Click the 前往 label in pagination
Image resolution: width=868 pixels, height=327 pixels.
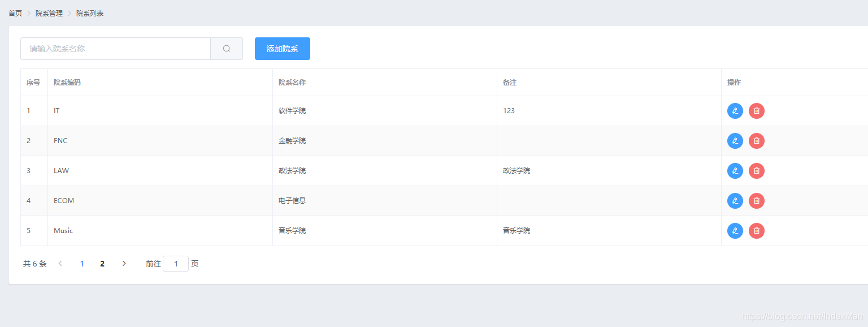pyautogui.click(x=153, y=264)
